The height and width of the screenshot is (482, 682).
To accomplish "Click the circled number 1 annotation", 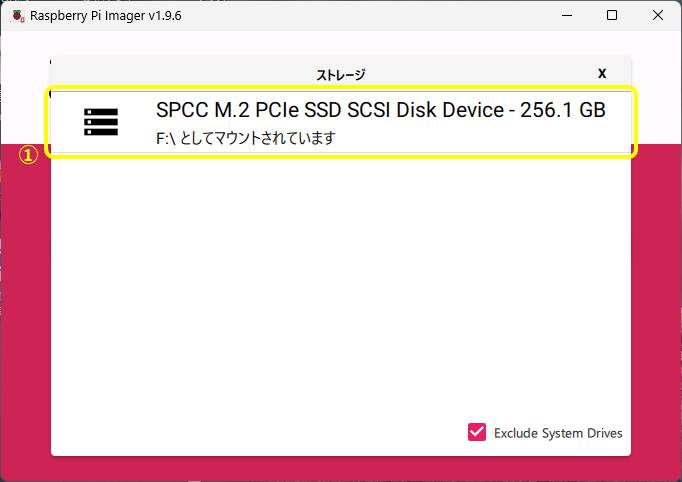I will click(x=31, y=155).
